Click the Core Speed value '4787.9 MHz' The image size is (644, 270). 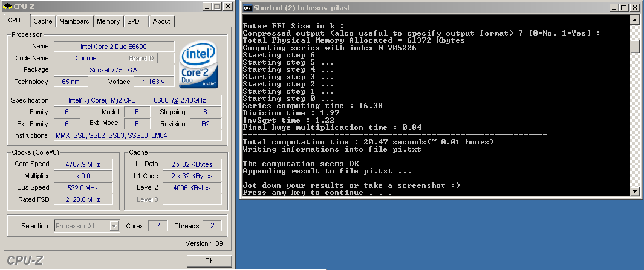tap(83, 164)
